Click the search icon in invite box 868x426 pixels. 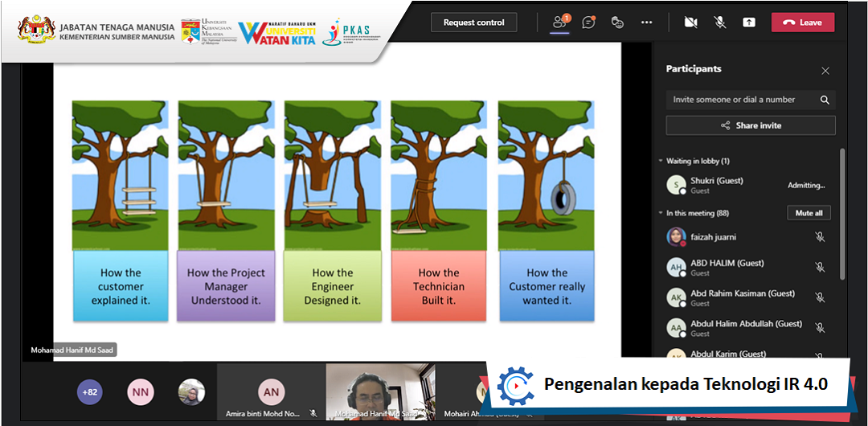click(825, 100)
